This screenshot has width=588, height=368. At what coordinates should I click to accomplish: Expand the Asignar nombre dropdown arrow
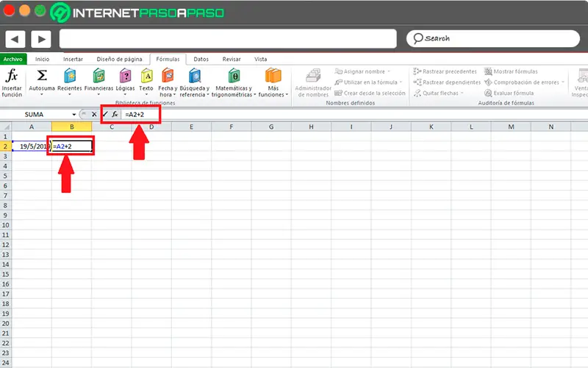(x=389, y=71)
